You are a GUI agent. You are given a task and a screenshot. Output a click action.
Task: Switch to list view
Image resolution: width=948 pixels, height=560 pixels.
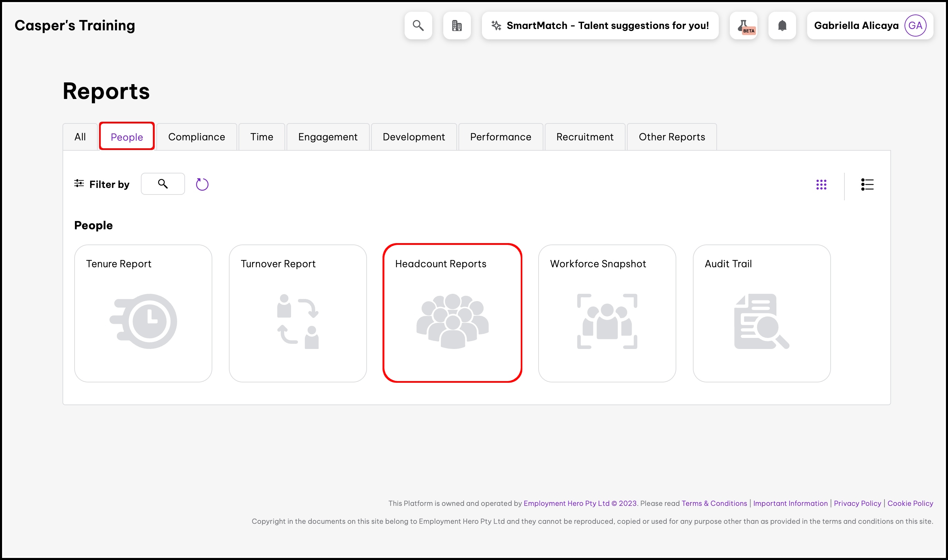click(867, 184)
